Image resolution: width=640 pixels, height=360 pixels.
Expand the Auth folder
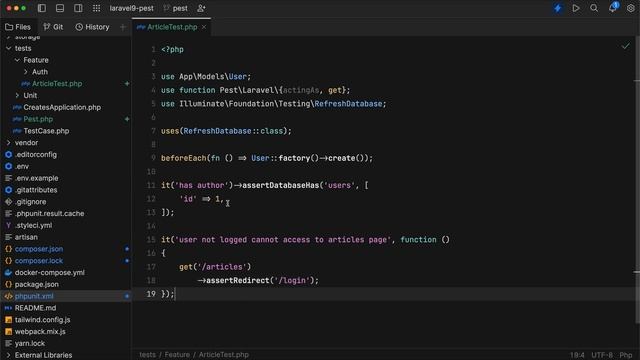26,72
